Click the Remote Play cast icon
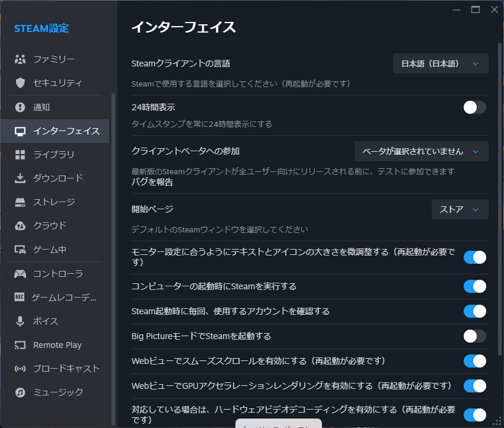The width and height of the screenshot is (504, 428). click(x=20, y=345)
